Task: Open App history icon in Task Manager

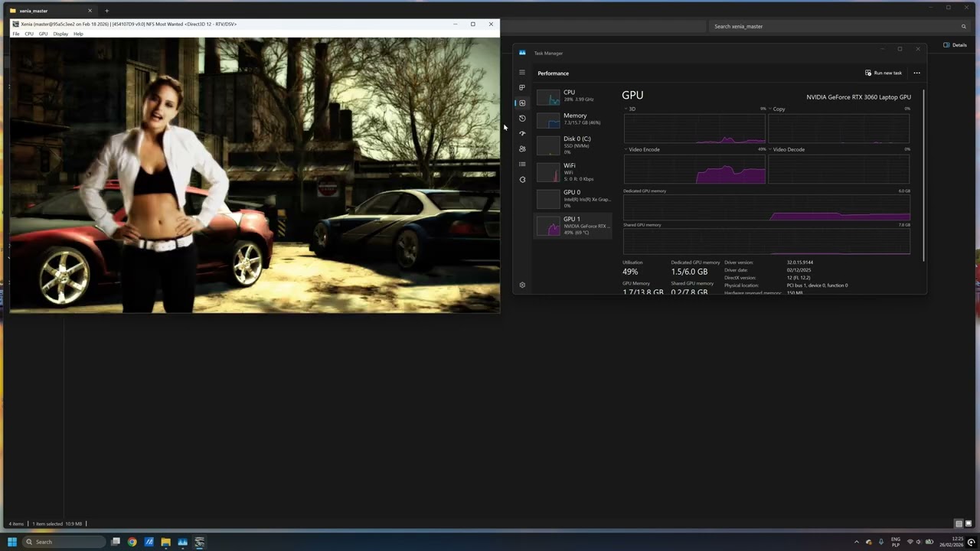Action: [522, 118]
